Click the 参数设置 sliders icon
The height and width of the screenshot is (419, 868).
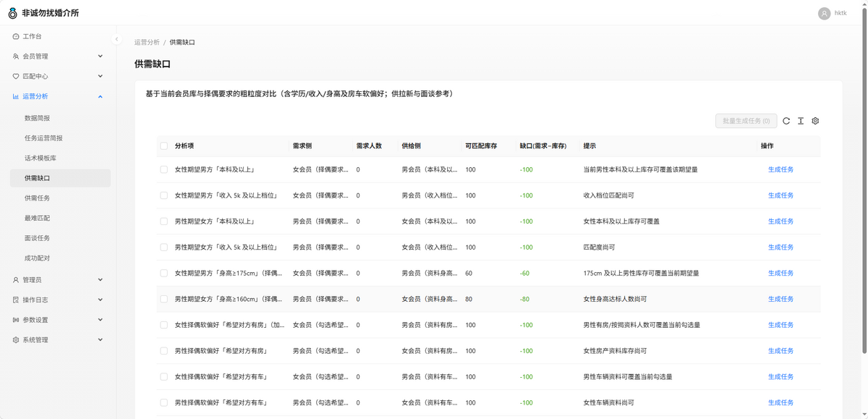pos(16,320)
